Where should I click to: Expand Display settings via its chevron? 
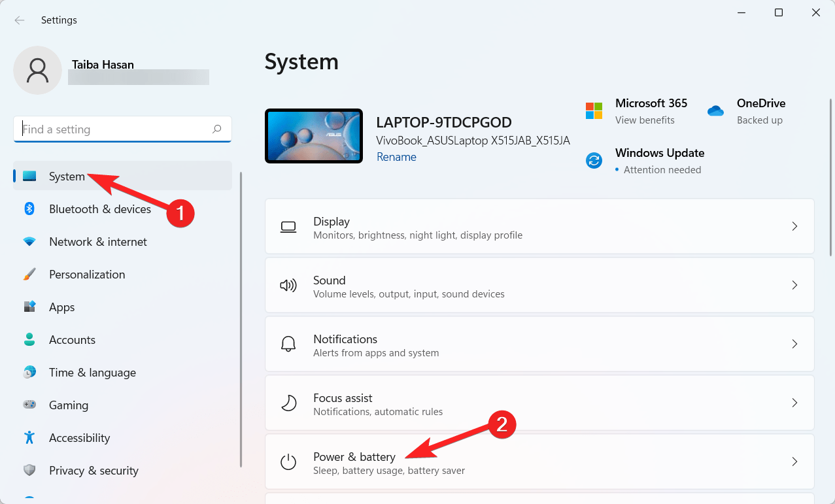(x=795, y=226)
